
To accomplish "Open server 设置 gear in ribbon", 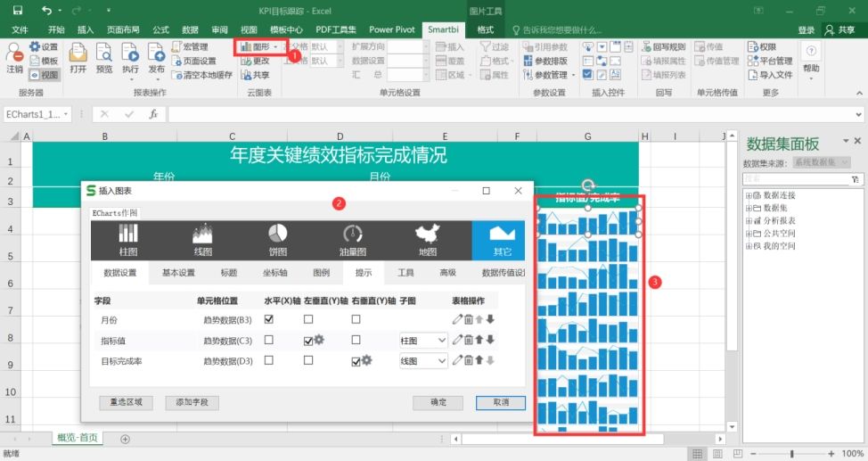I will [43, 46].
